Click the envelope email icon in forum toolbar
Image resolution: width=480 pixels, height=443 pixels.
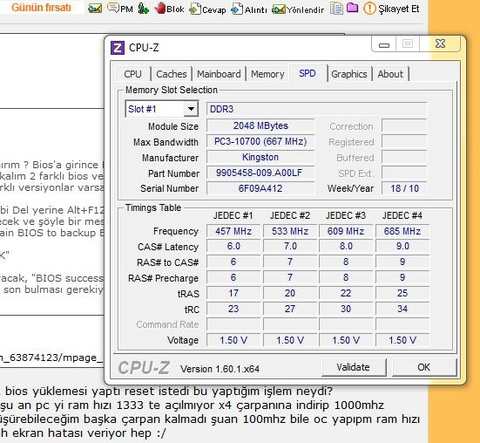[x=95, y=8]
